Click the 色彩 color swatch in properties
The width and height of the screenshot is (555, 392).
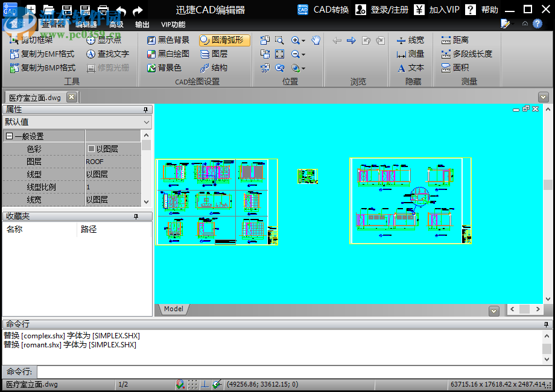tap(91, 148)
